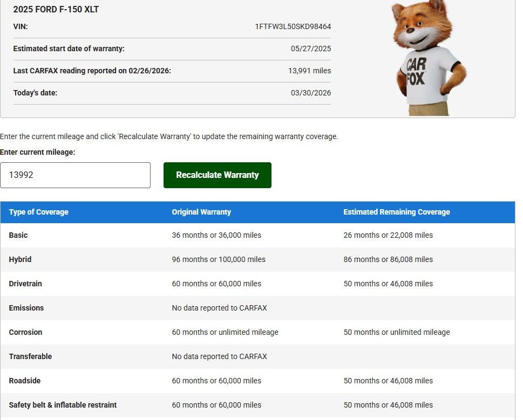Click '36 months or 36,000 miles' cell

(x=216, y=235)
